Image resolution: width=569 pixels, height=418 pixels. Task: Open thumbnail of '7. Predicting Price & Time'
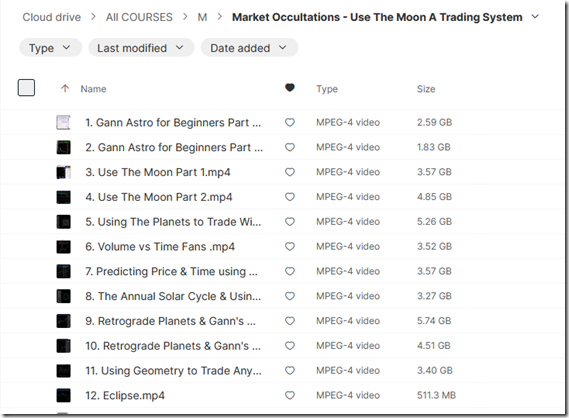tap(64, 271)
